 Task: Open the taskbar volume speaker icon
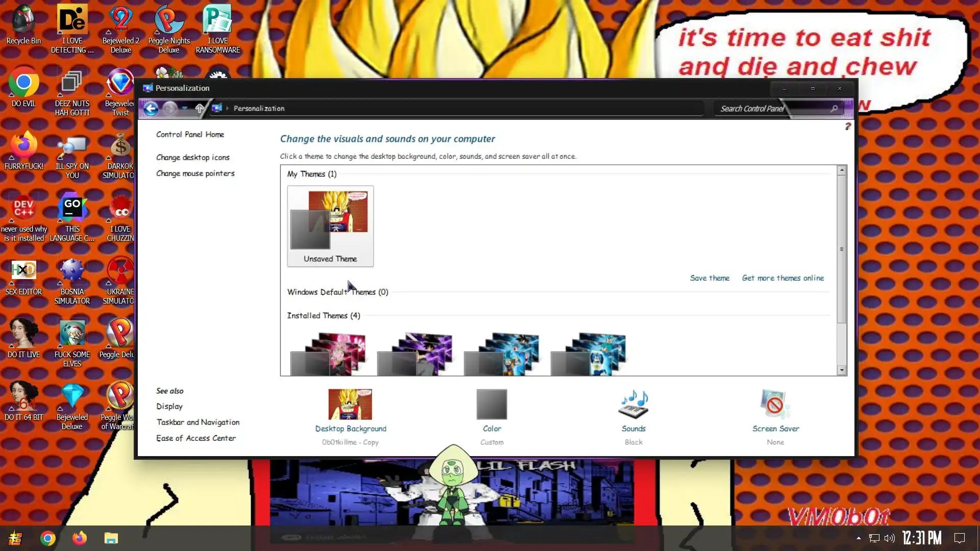click(x=890, y=538)
